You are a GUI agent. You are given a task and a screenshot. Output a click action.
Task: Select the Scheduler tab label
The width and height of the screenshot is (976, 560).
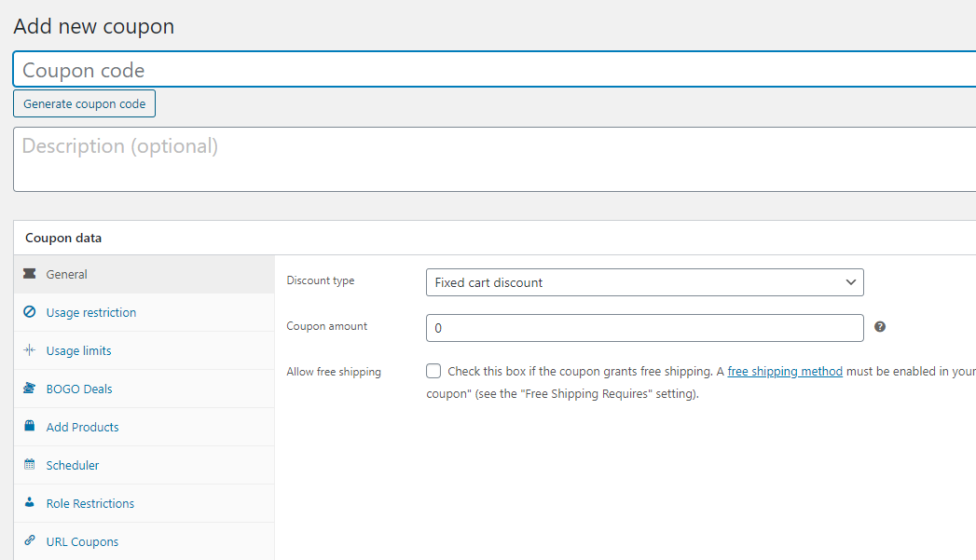click(x=73, y=466)
